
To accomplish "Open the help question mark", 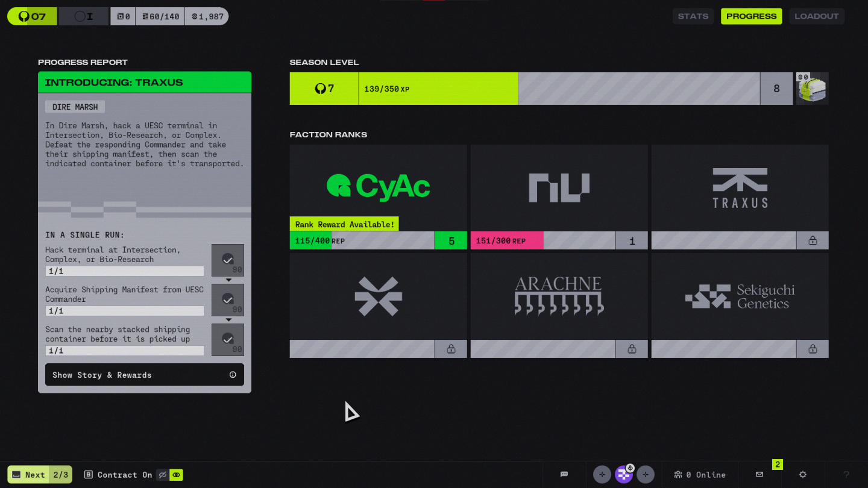I will point(846,475).
